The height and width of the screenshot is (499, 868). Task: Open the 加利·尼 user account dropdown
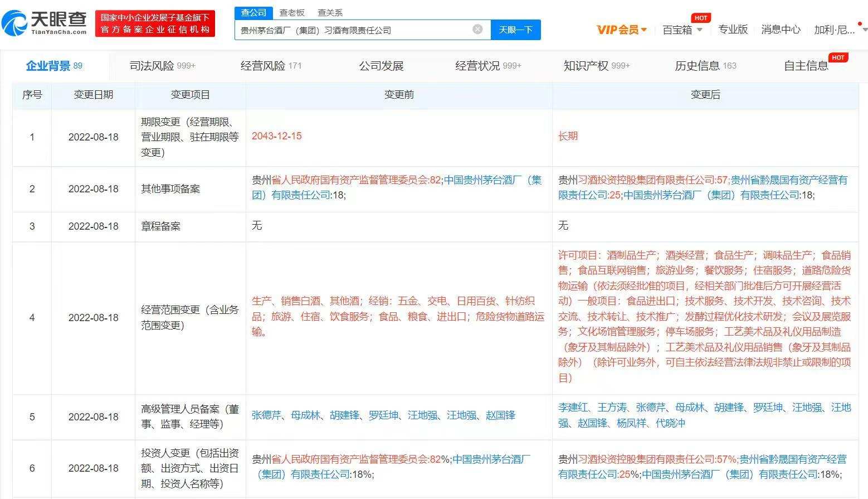click(833, 30)
